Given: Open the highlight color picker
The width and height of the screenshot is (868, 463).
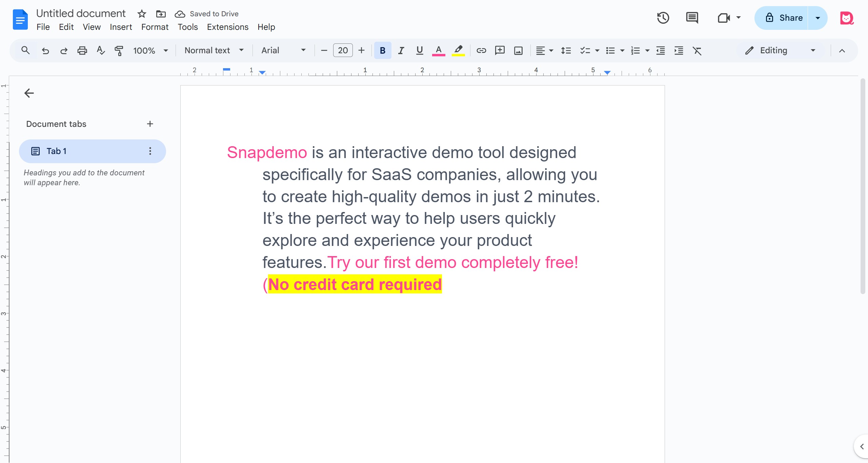Looking at the screenshot, I should [x=458, y=51].
